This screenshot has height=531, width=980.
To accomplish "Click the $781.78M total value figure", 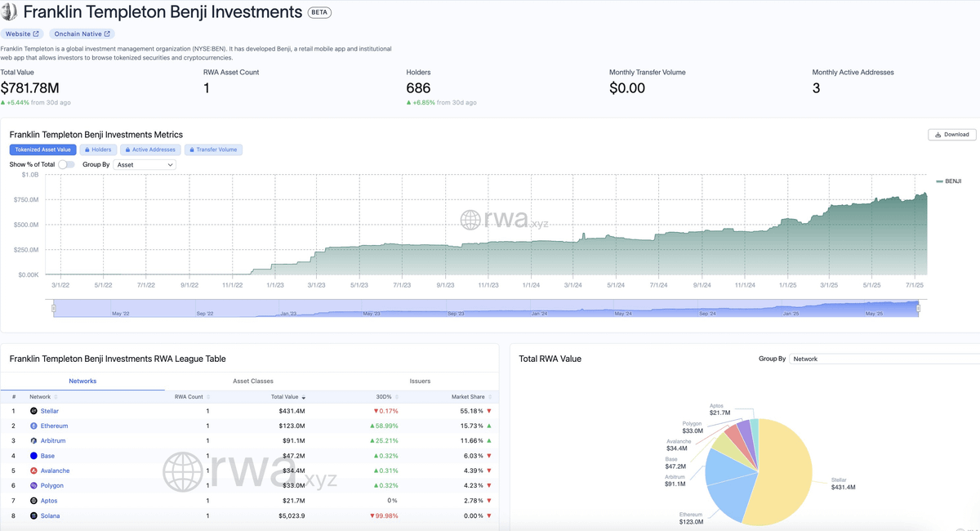I will (x=30, y=88).
